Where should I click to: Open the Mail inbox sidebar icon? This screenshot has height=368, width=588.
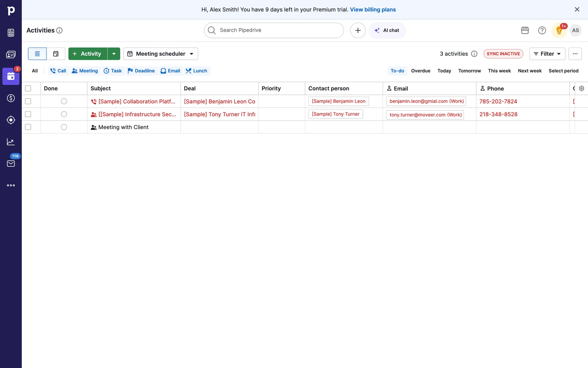click(x=11, y=163)
